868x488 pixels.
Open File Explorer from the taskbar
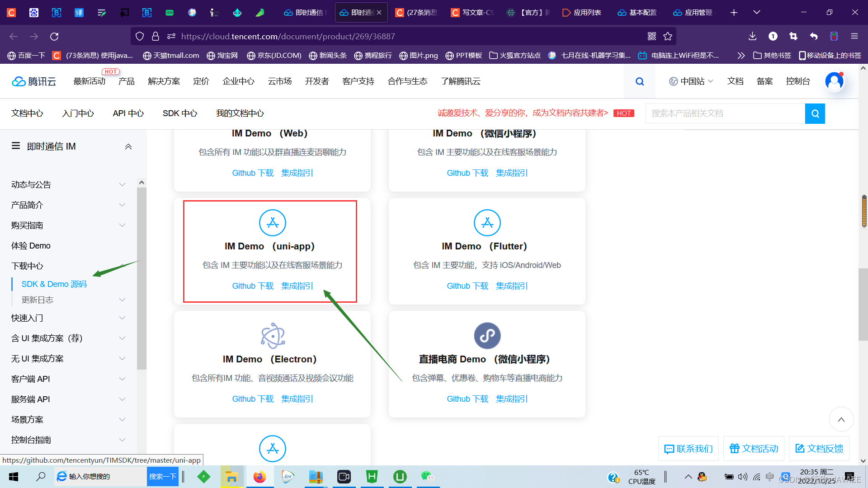coord(231,477)
